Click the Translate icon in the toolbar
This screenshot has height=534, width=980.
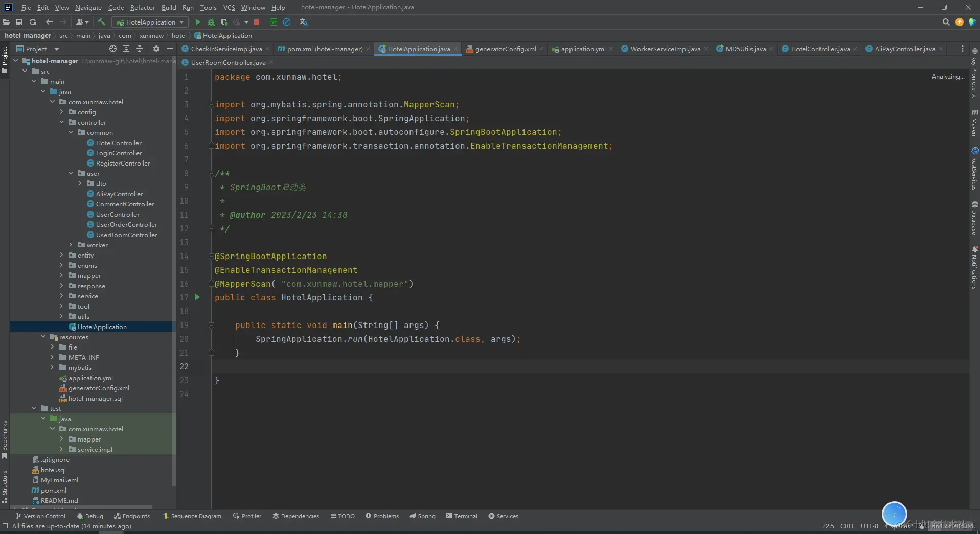[303, 22]
